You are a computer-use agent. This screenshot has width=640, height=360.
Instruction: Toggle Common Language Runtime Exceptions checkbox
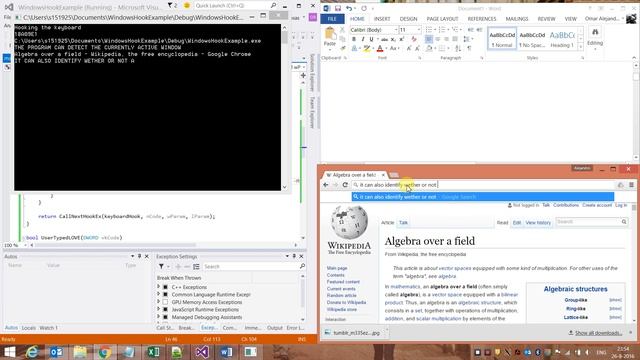(x=165, y=295)
